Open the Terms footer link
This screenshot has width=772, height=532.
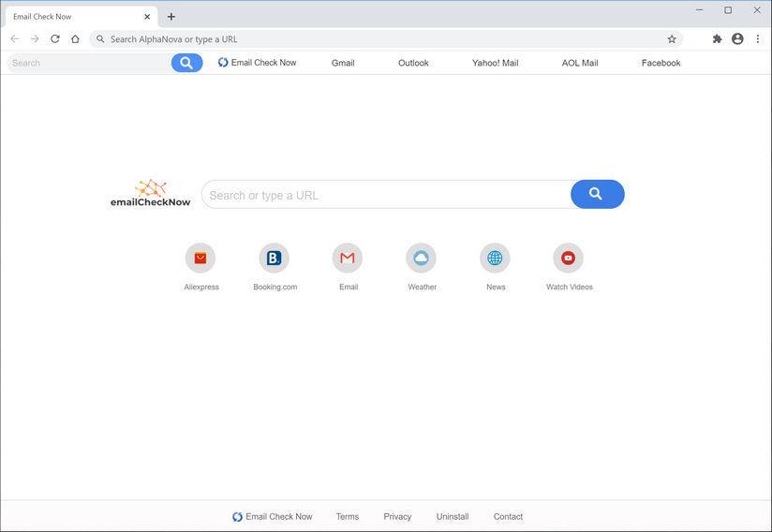click(x=348, y=517)
